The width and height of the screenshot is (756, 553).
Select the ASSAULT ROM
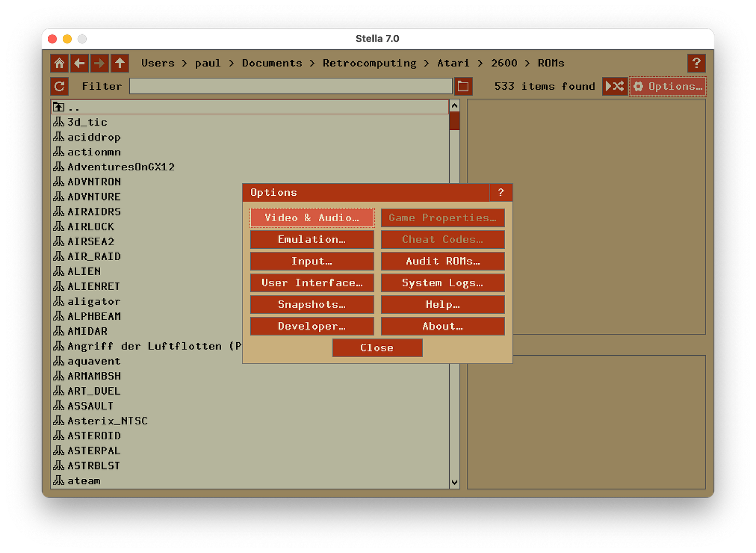click(250, 406)
